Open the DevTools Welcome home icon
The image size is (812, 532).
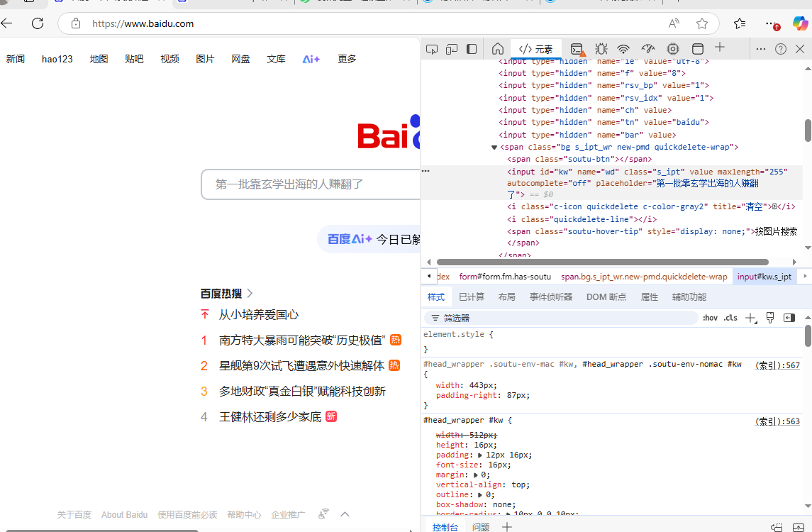click(498, 49)
